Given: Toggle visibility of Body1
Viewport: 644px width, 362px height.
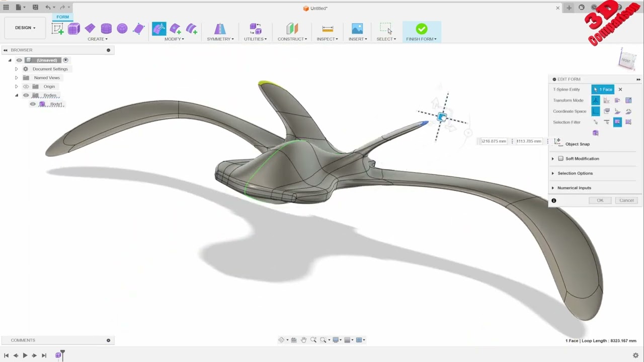Looking at the screenshot, I should tap(33, 104).
